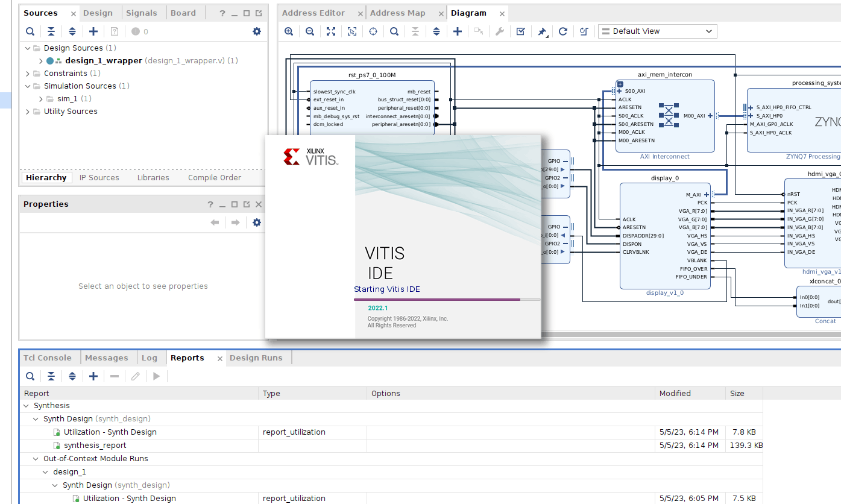Collapse the Simulation Sources tree node
841x504 pixels.
point(27,86)
